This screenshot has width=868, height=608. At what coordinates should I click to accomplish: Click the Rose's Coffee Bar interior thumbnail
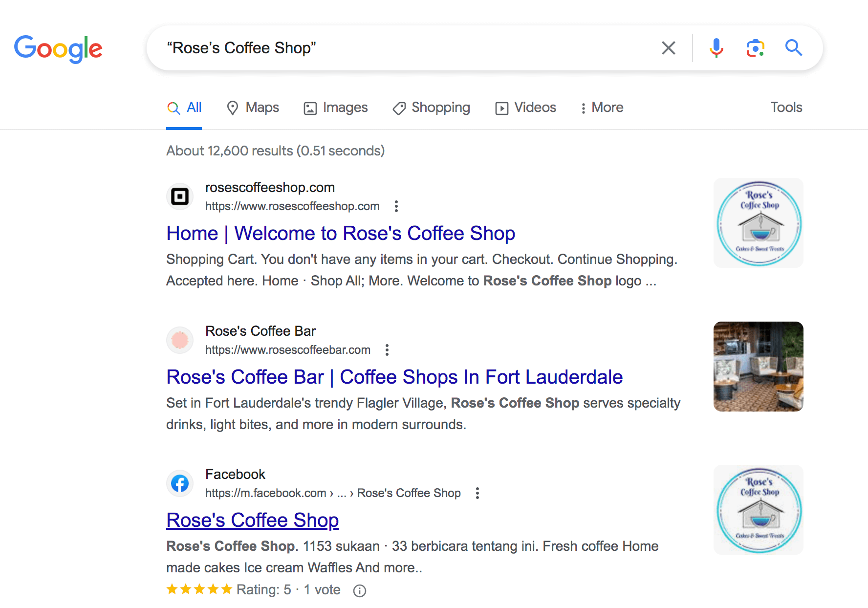tap(758, 366)
